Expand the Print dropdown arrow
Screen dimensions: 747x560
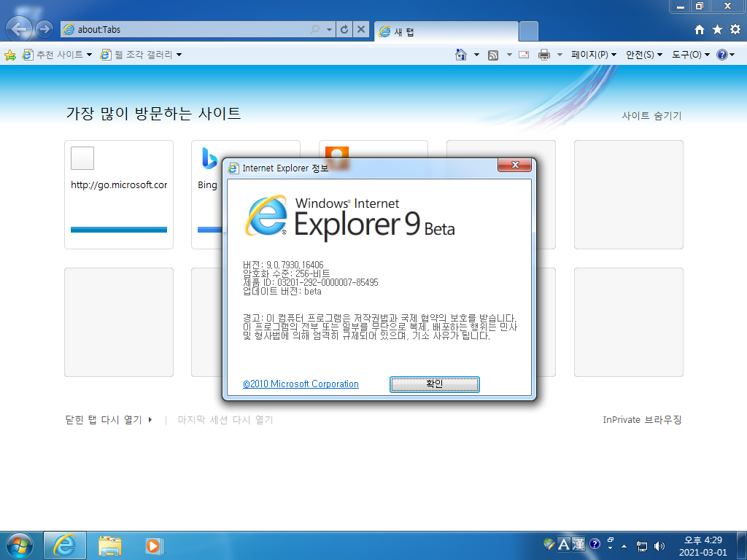(x=560, y=55)
